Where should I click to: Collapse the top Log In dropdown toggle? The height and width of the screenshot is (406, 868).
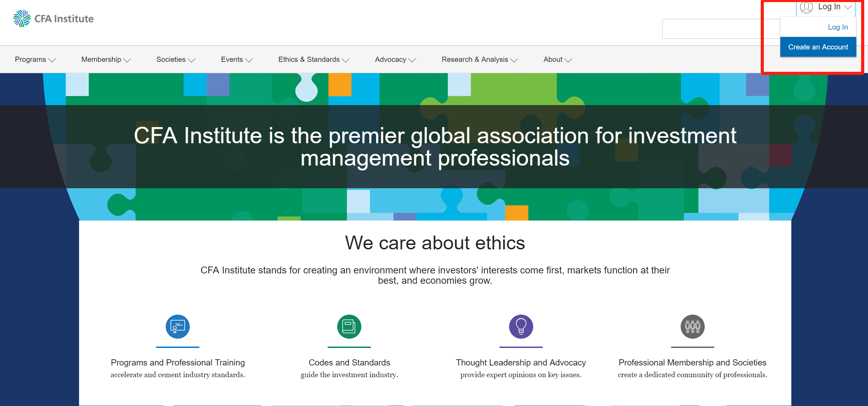click(x=834, y=7)
